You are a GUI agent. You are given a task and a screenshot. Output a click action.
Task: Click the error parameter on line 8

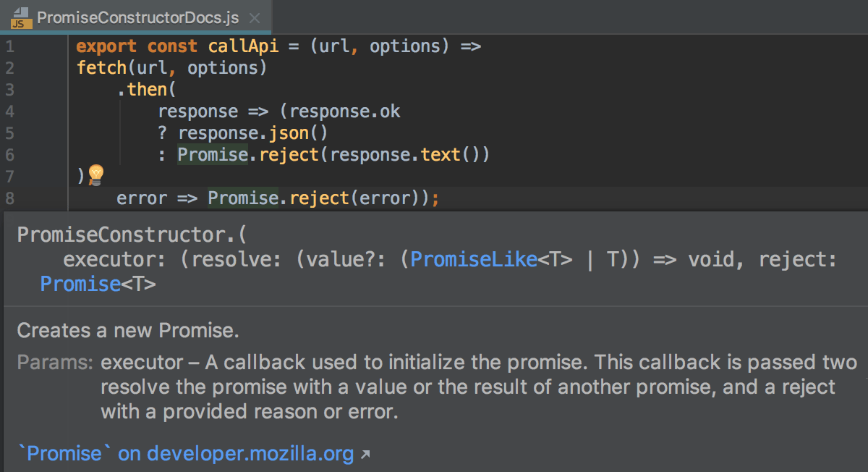click(x=141, y=196)
